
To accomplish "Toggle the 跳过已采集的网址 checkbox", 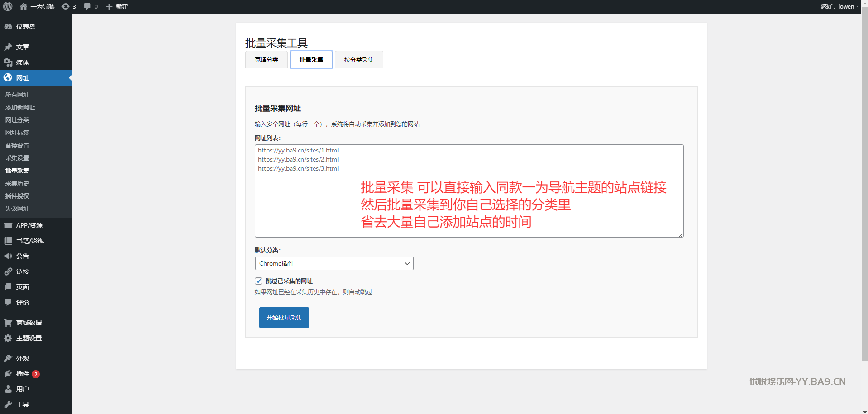I will (258, 281).
